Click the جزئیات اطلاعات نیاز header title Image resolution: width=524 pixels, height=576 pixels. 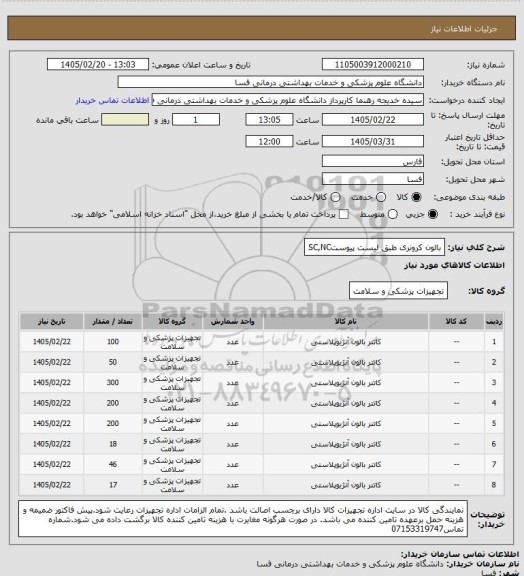click(x=464, y=29)
